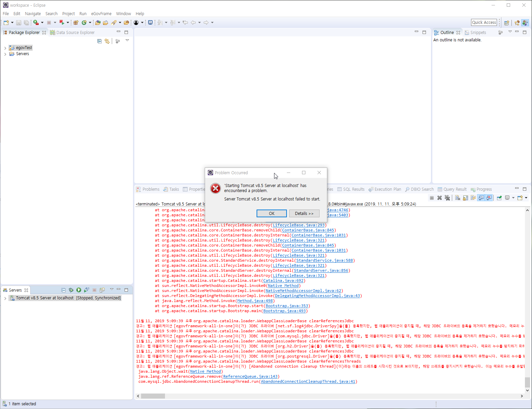Click Publish to the server icon
Screen dimensions: 532x409
102,290
